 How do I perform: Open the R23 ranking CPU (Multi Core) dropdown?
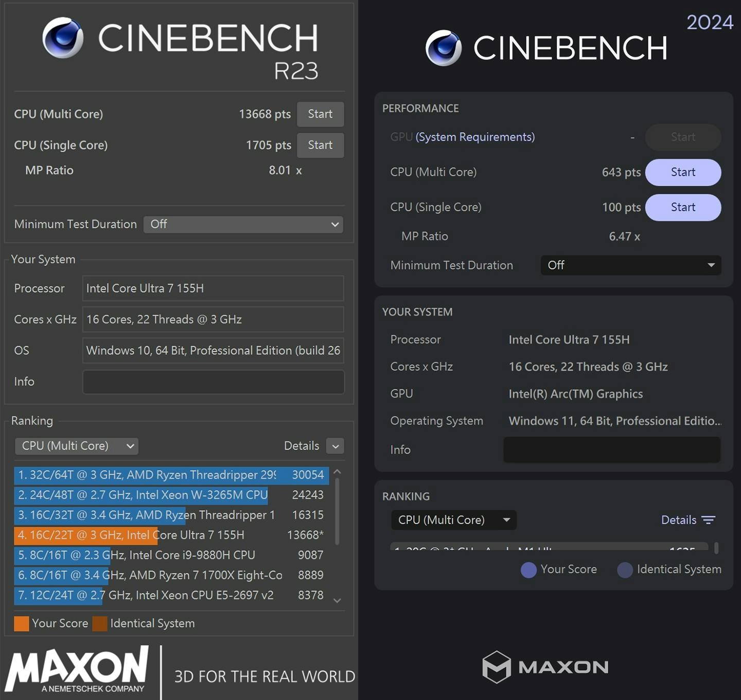coord(77,446)
